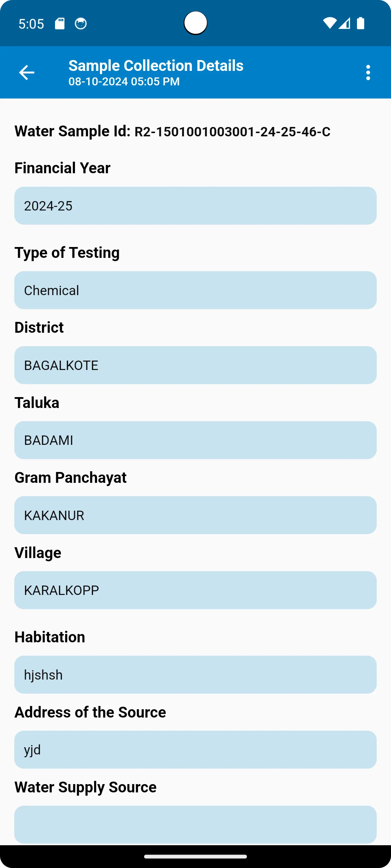Open the Type of Testing Chemical field
391x868 pixels.
(x=195, y=290)
